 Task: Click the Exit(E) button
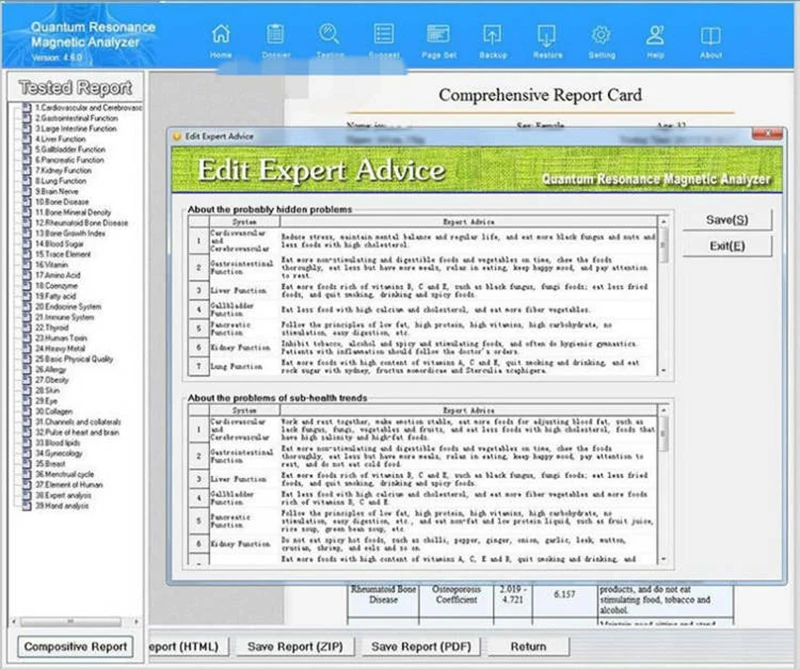[727, 246]
